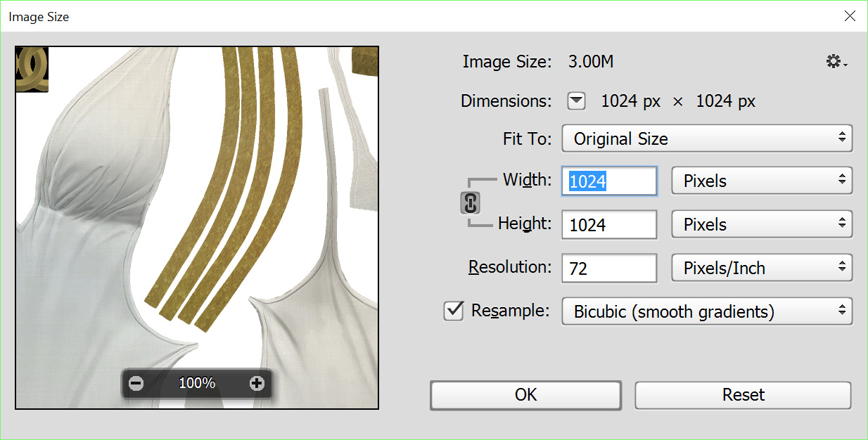
Task: Close the Image Size dialog
Action: (850, 16)
